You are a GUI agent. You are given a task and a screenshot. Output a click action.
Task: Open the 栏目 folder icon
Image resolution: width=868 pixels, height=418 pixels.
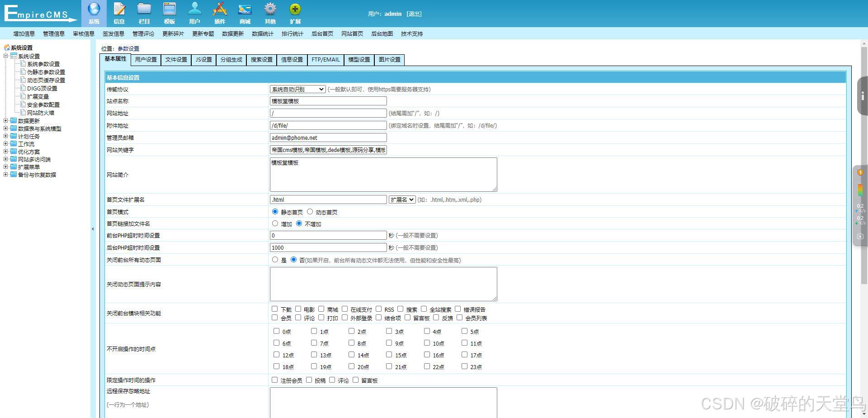pyautogui.click(x=144, y=13)
